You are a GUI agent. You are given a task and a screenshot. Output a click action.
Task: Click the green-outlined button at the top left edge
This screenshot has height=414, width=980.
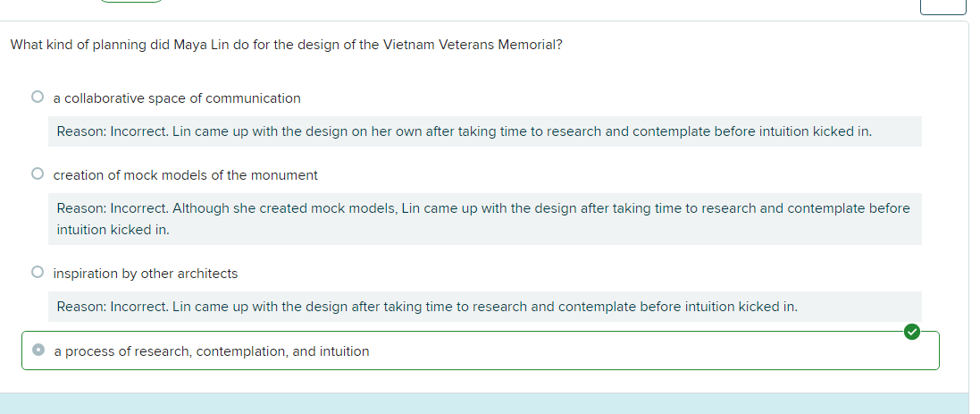(x=130, y=2)
